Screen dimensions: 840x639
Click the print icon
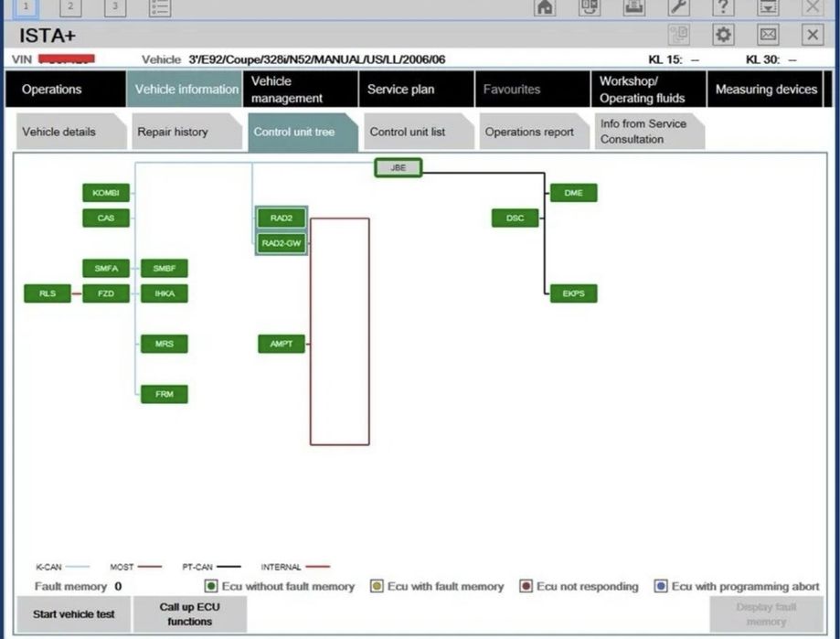tap(633, 7)
